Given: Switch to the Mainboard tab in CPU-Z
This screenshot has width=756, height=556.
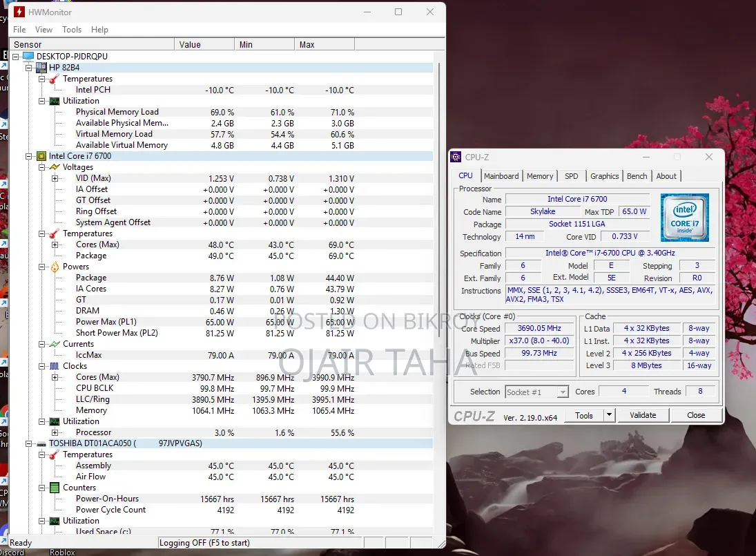Looking at the screenshot, I should 501,176.
